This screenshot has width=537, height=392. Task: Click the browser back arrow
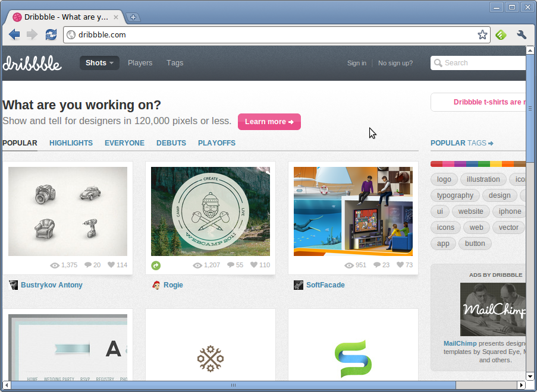coord(14,34)
